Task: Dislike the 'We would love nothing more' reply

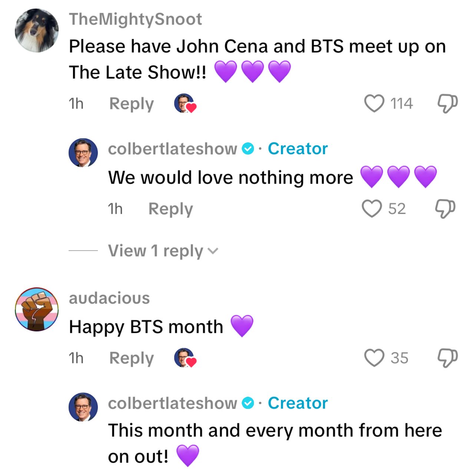Action: click(445, 209)
